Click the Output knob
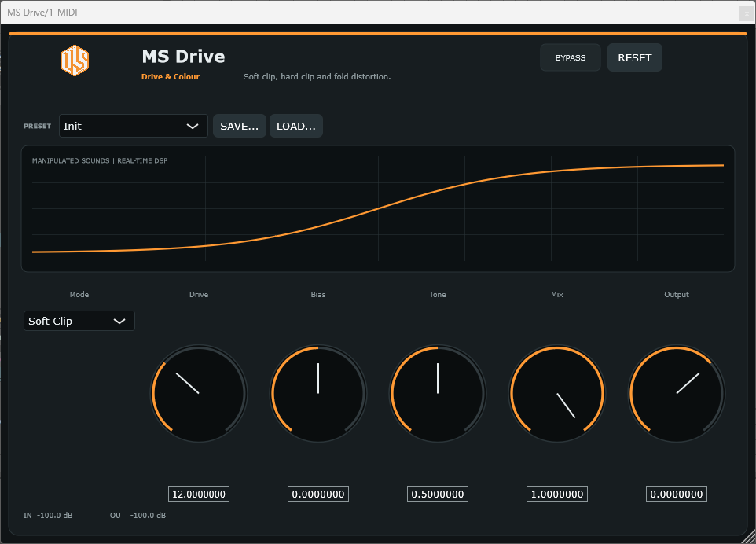The height and width of the screenshot is (544, 756). (x=677, y=394)
